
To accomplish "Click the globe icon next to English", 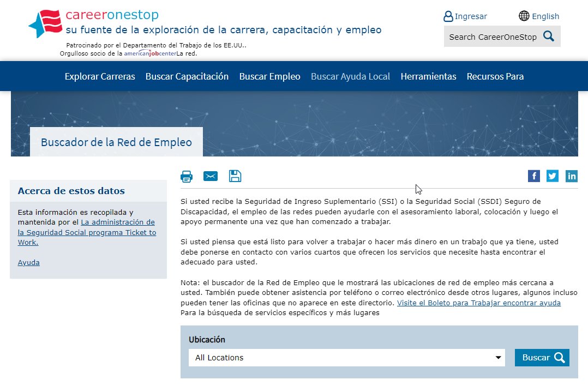I will click(x=524, y=16).
